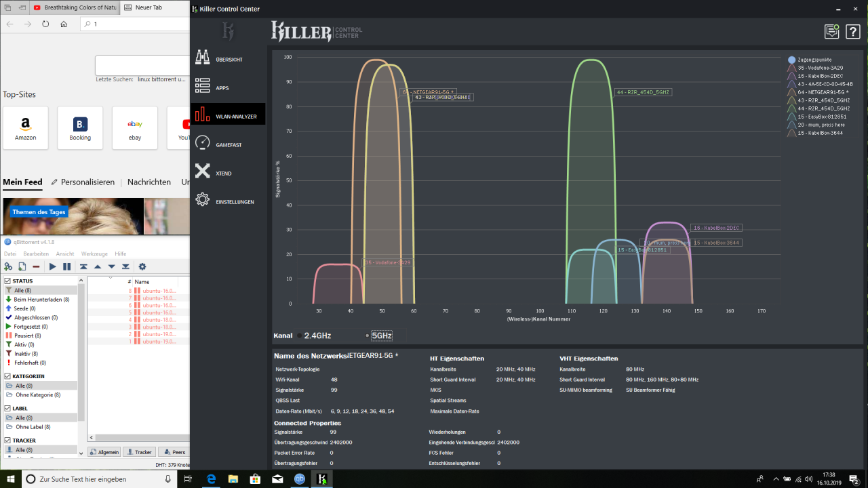Open Task View on the taskbar

click(x=189, y=479)
